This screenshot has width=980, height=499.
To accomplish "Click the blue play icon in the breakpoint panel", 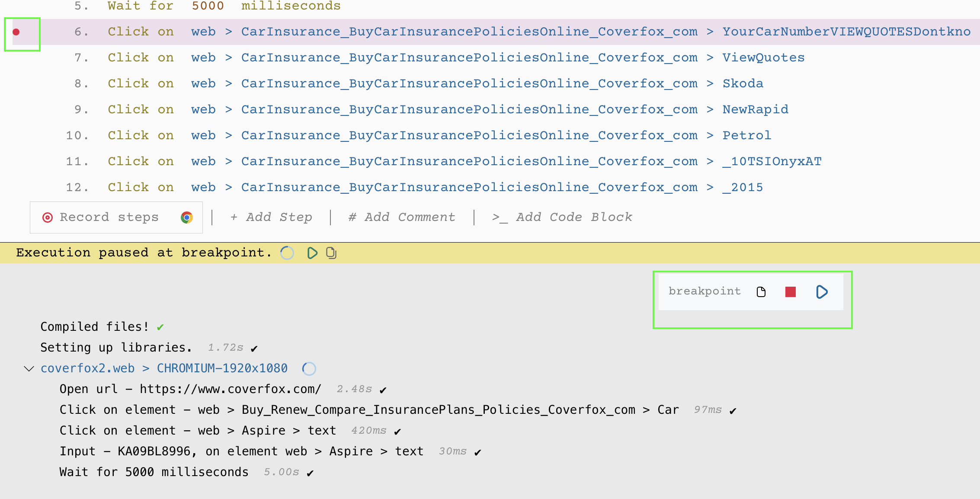I will 821,291.
